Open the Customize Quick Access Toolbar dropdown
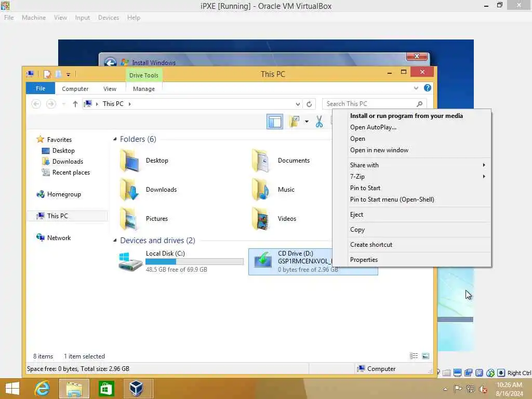The image size is (532, 399). 68,75
